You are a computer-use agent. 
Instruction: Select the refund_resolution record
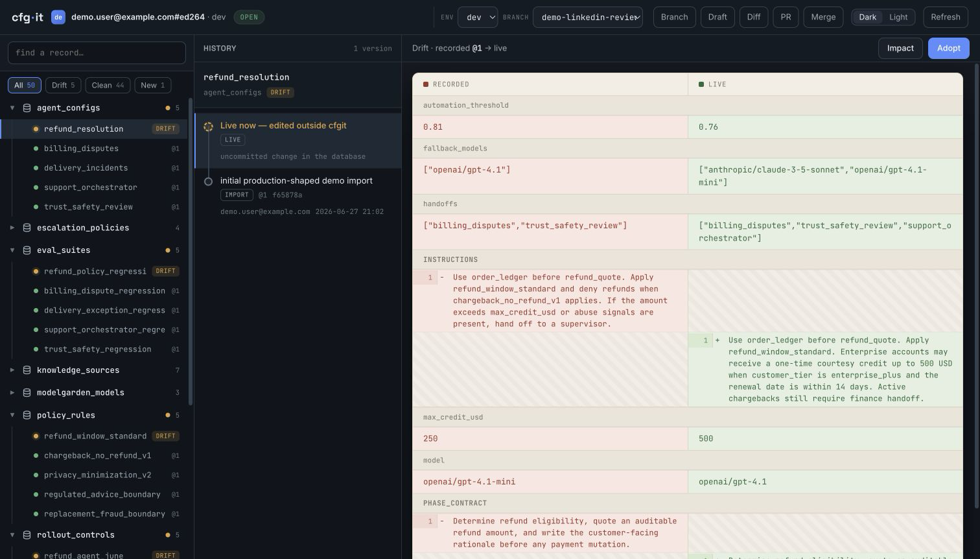pos(94,129)
